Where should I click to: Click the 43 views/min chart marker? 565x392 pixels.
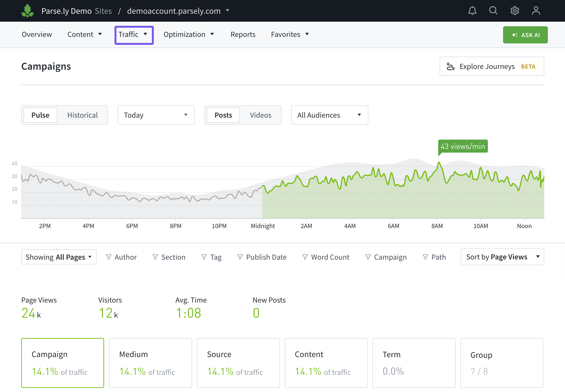click(x=463, y=146)
